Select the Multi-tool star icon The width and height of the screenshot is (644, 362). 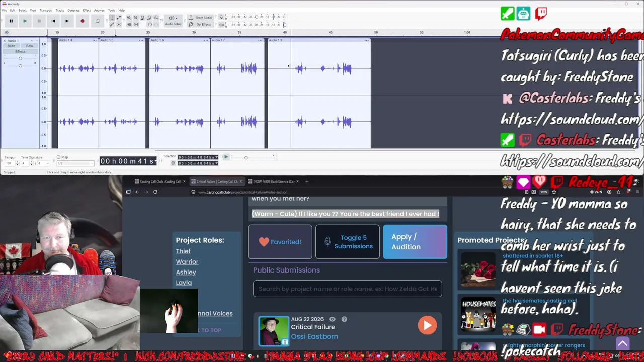tap(119, 24)
